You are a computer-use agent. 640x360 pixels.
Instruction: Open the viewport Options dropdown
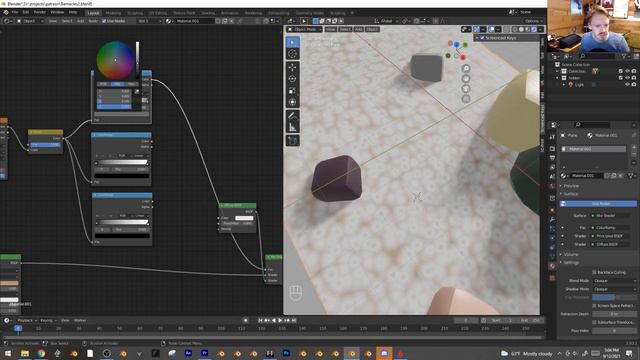[x=533, y=21]
